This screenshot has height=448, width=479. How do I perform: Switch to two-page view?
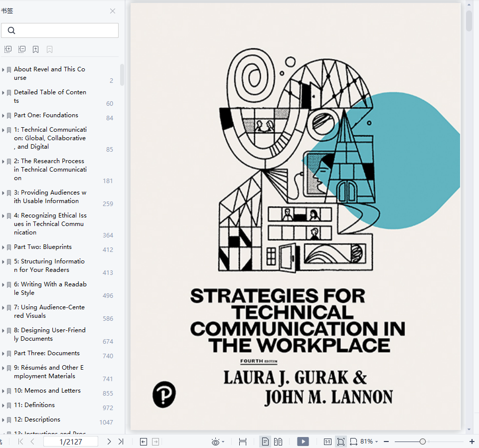coord(278,442)
